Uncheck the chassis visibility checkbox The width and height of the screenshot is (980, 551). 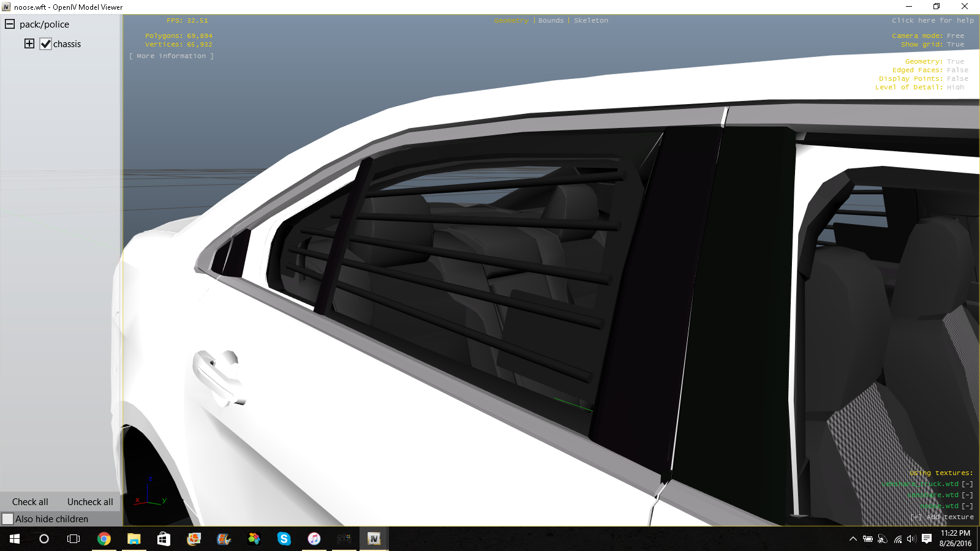tap(46, 44)
